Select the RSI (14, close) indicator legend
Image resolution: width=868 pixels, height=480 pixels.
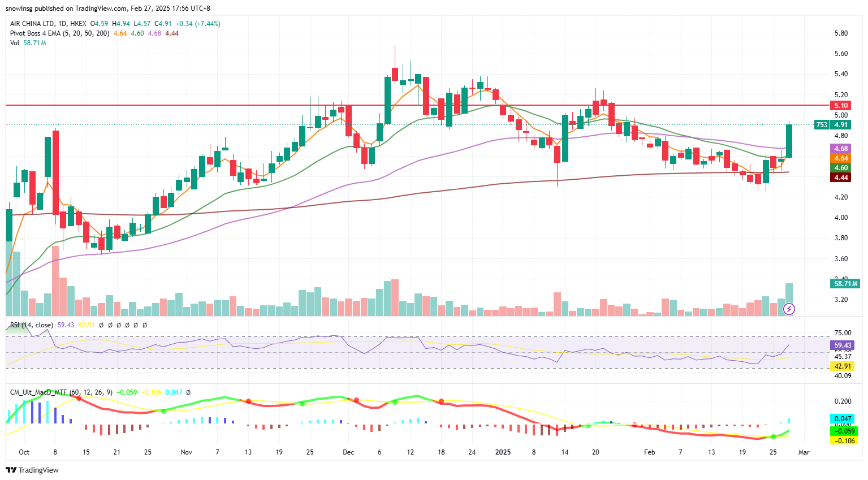(x=32, y=325)
